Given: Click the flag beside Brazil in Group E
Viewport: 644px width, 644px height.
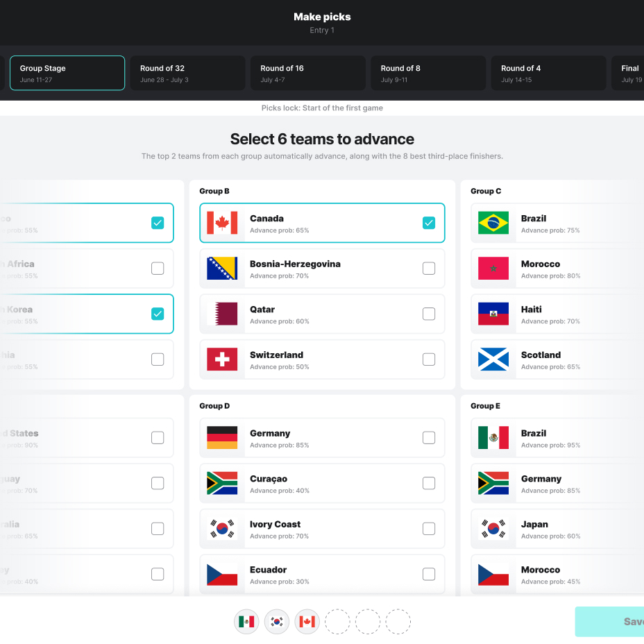Looking at the screenshot, I should tap(493, 437).
